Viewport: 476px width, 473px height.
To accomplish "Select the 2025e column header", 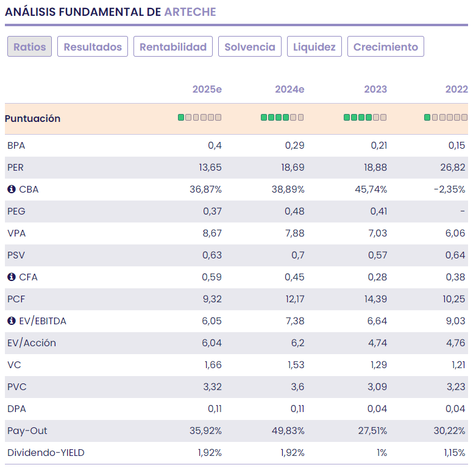I will coord(207,90).
